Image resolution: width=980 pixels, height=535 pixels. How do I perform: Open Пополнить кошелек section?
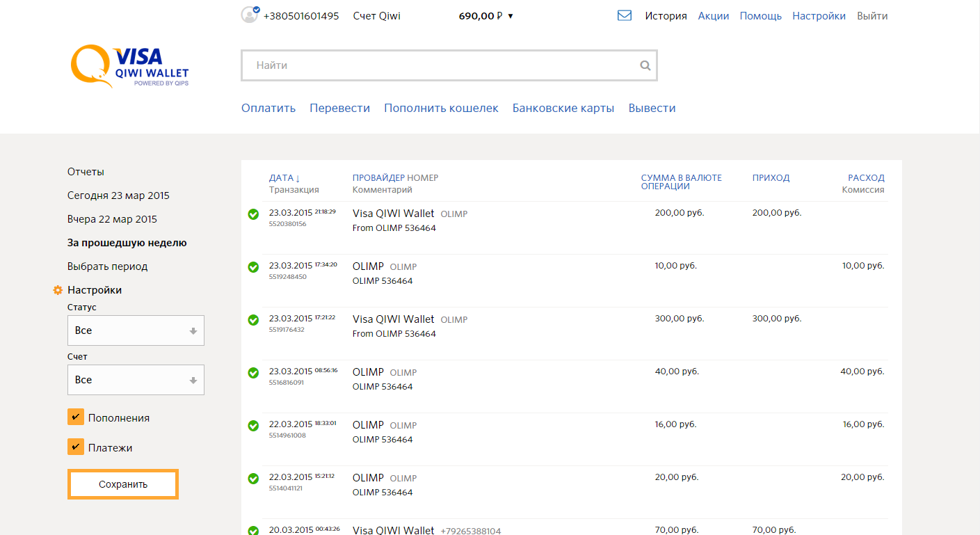point(441,108)
